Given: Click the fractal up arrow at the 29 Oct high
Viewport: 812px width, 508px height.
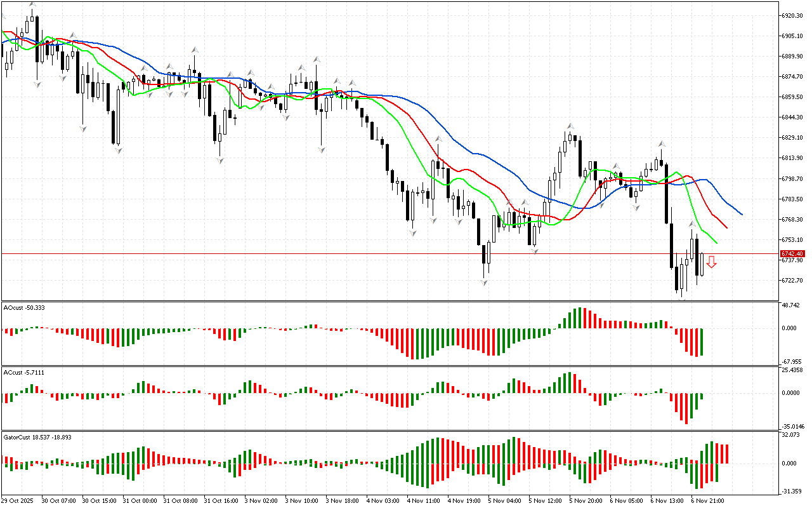Looking at the screenshot, I should click(x=32, y=5).
